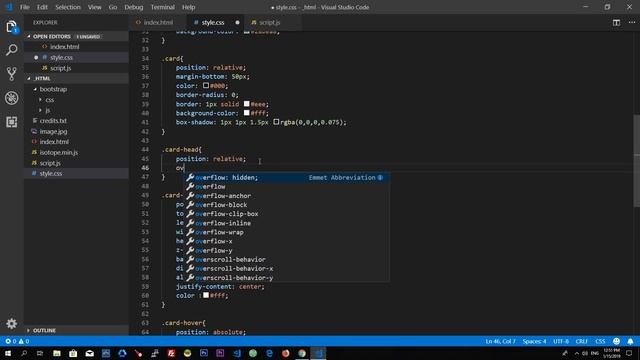Open Photoshop from the taskbar
This screenshot has width=640, height=360.
coord(204,353)
